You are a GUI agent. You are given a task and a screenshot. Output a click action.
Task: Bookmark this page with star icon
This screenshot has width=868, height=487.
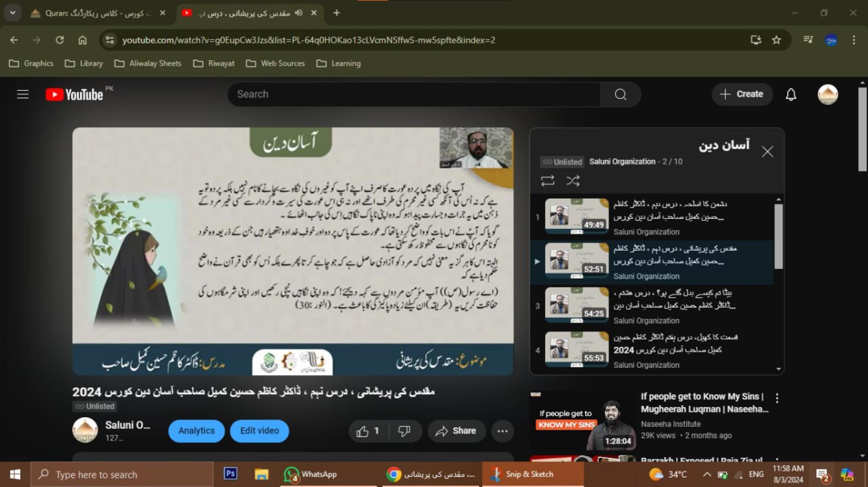[x=776, y=40]
